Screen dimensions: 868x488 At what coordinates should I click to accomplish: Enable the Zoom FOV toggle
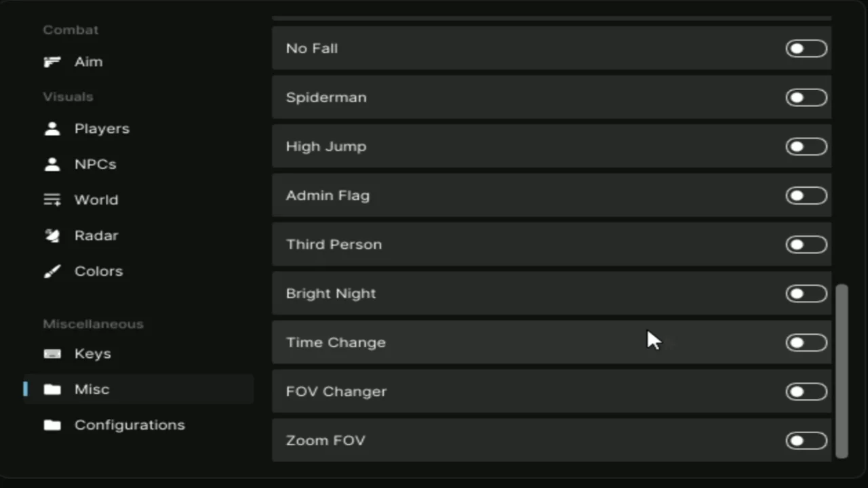coord(806,441)
